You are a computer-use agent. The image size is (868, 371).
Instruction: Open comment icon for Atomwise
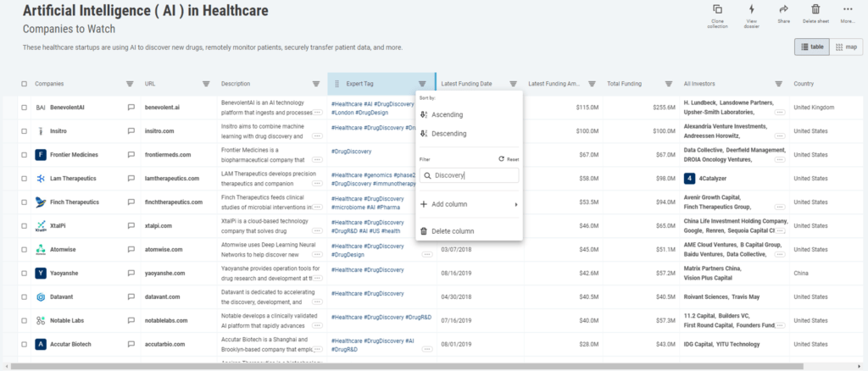click(131, 249)
